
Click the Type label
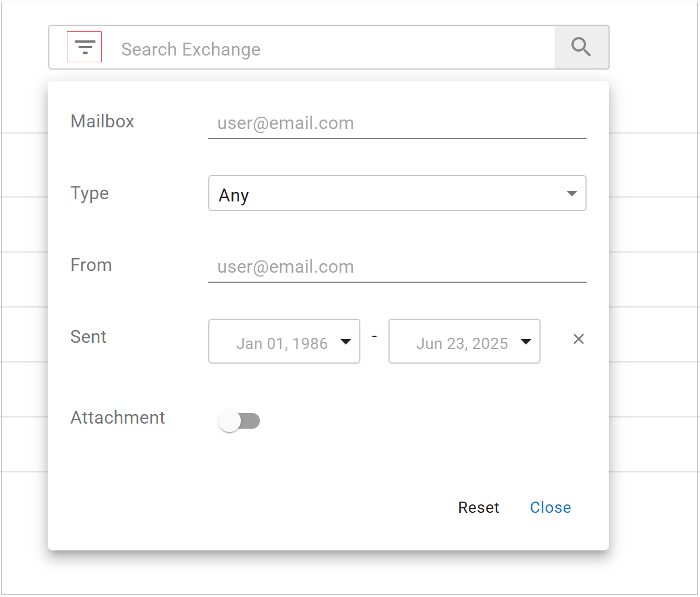pyautogui.click(x=90, y=193)
